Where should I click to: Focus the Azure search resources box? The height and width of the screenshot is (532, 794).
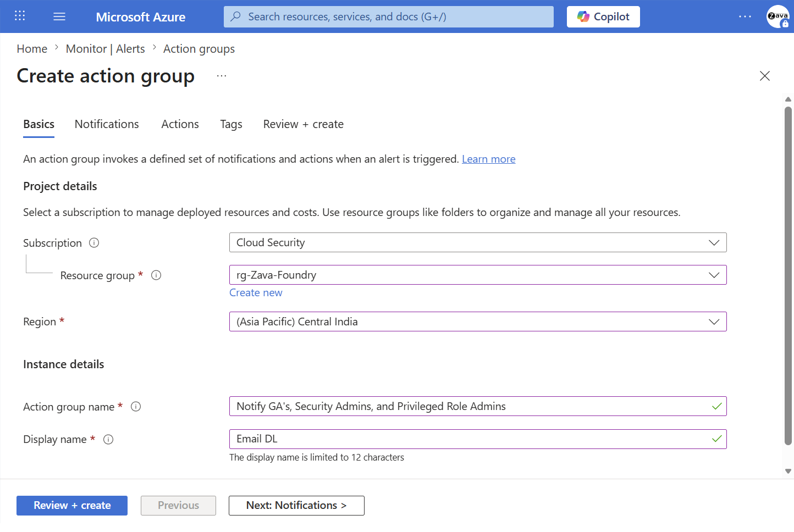pos(389,16)
